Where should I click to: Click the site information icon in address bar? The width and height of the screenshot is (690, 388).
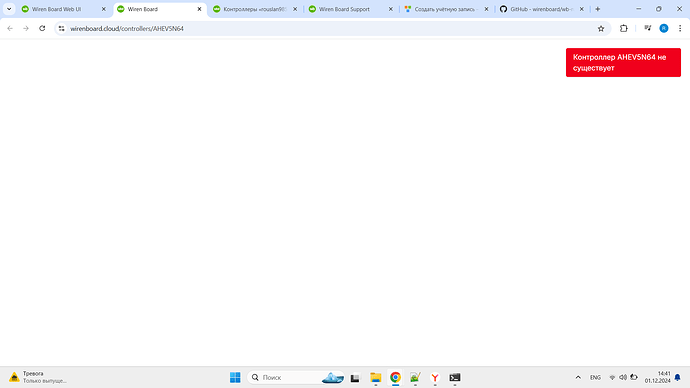pyautogui.click(x=62, y=29)
